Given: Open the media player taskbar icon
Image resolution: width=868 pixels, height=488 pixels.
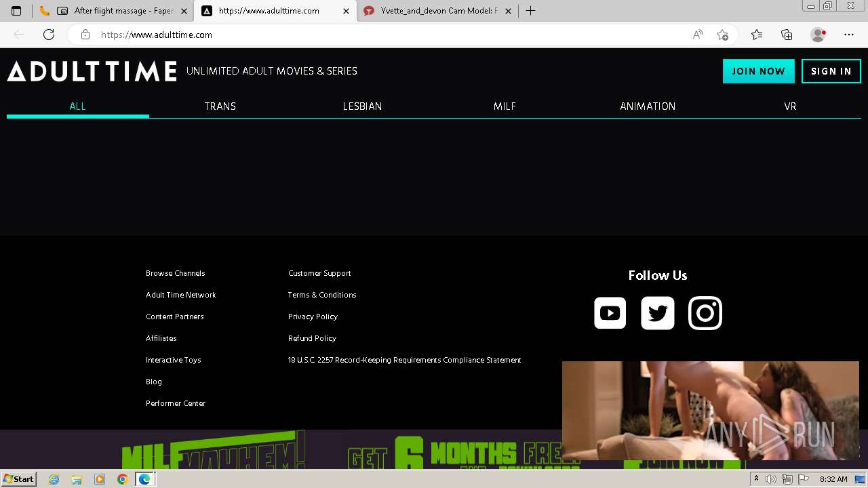Looking at the screenshot, I should [100, 479].
